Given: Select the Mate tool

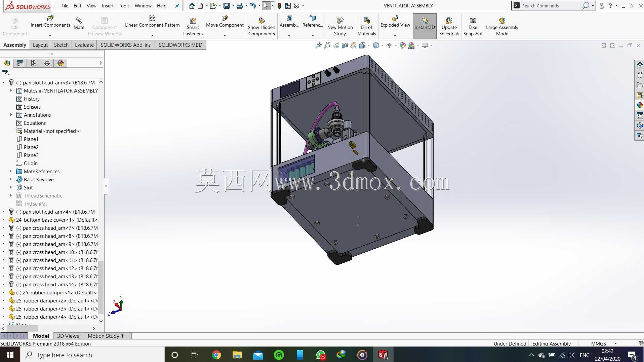Looking at the screenshot, I should (x=79, y=23).
